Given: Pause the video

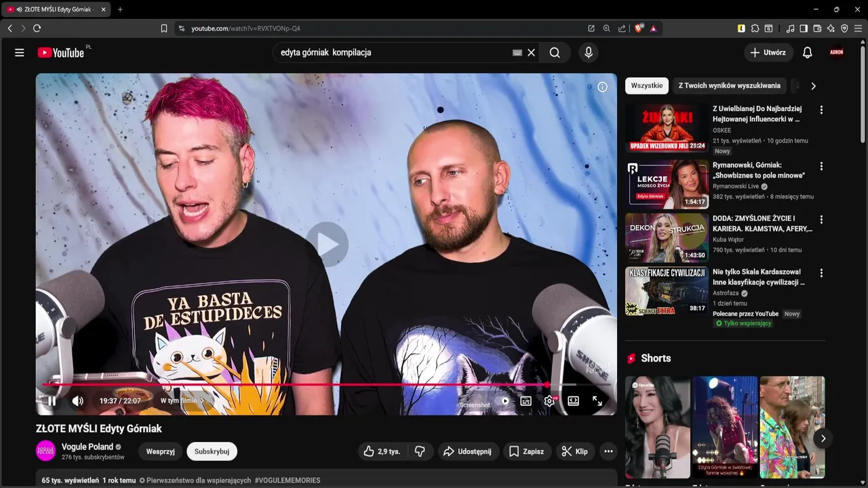Looking at the screenshot, I should pyautogui.click(x=52, y=401).
